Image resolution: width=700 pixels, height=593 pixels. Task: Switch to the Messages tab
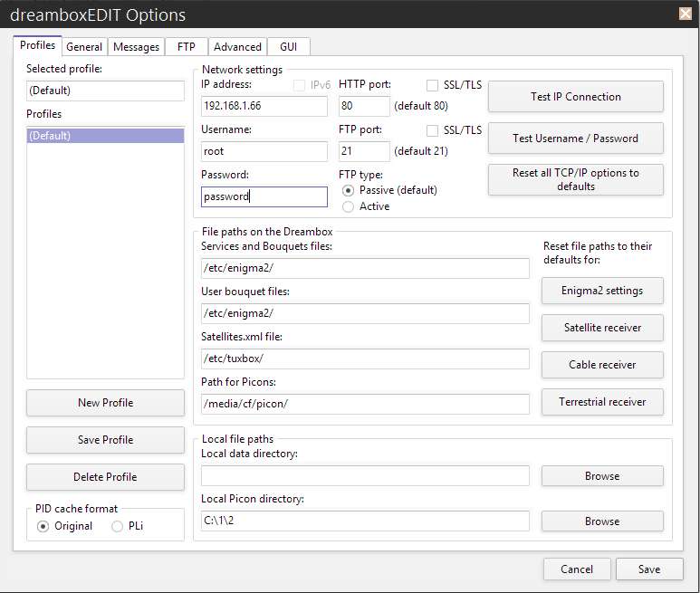pyautogui.click(x=136, y=47)
